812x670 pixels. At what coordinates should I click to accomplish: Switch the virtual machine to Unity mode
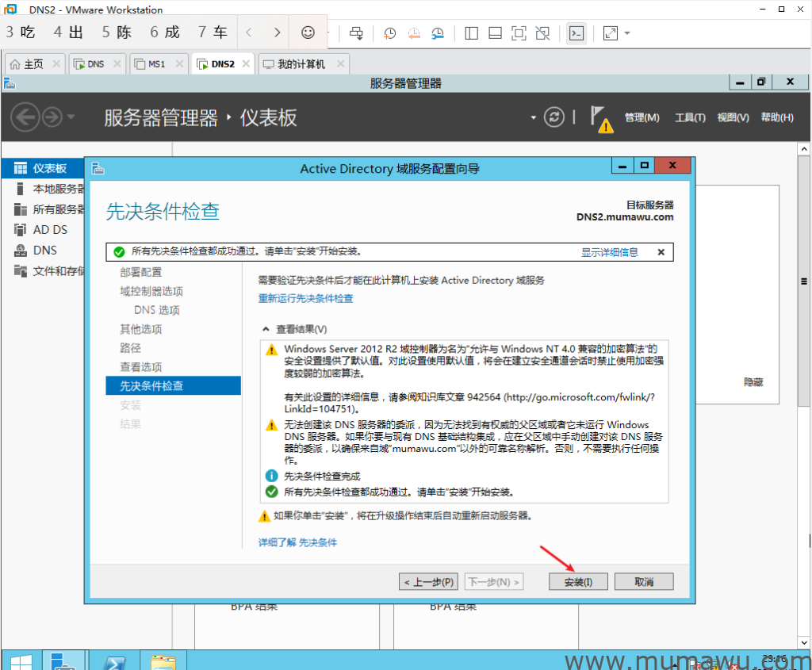543,33
